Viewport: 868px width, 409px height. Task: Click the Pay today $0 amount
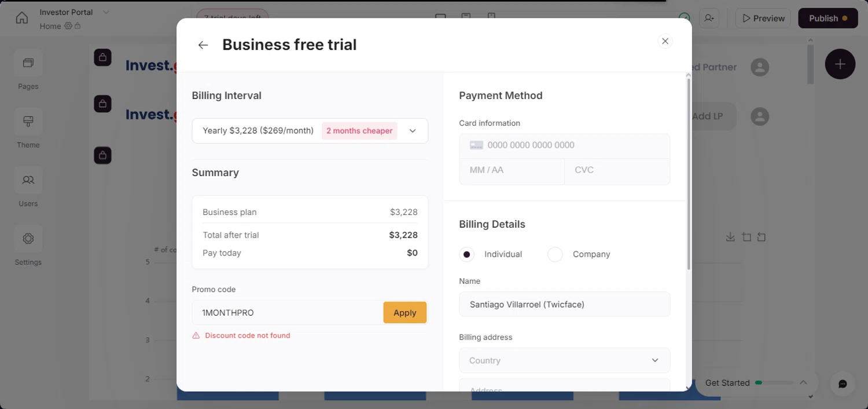pos(412,253)
